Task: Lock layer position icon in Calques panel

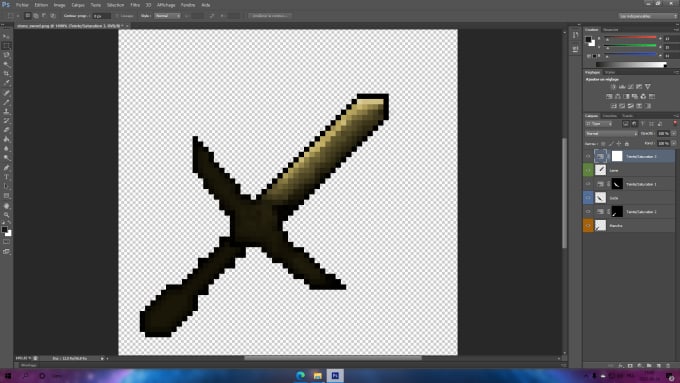Action: [x=619, y=144]
